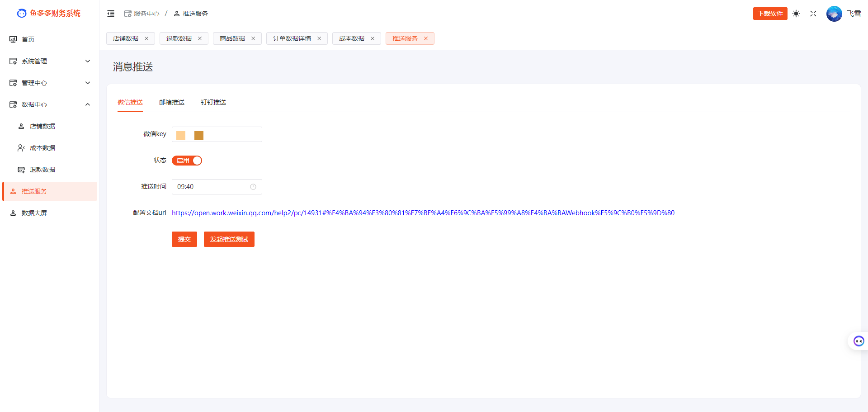Go to 首页 in the sidebar

click(28, 39)
